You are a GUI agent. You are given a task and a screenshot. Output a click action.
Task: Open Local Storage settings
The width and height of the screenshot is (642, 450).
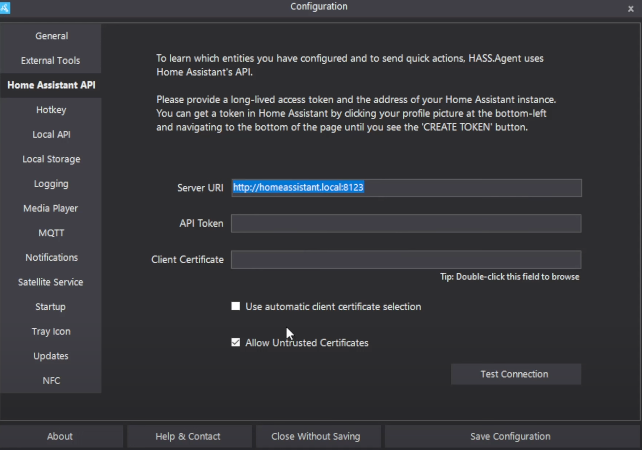tap(51, 159)
